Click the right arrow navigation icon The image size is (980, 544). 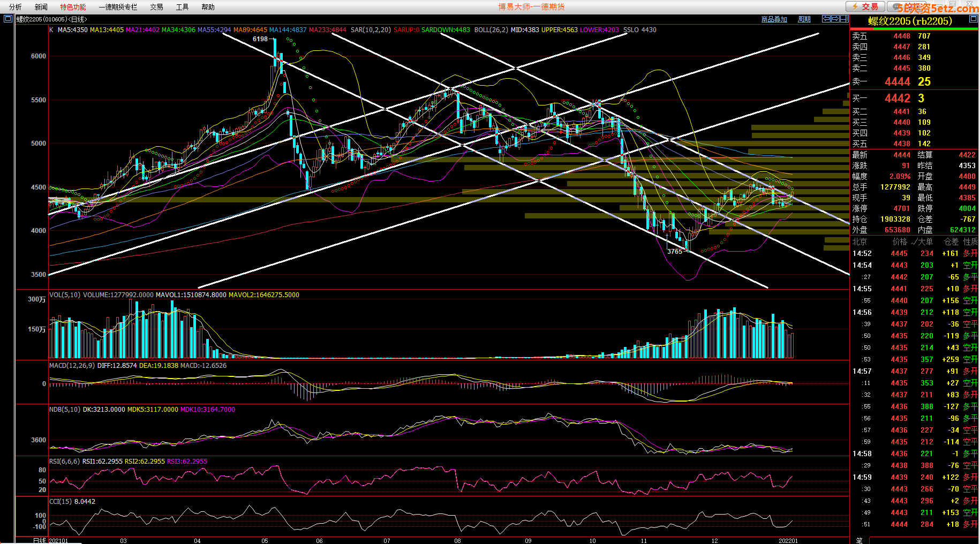tap(835, 19)
